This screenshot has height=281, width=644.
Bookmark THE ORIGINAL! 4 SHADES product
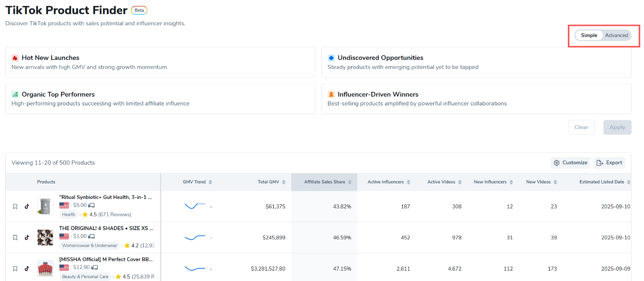(15, 238)
